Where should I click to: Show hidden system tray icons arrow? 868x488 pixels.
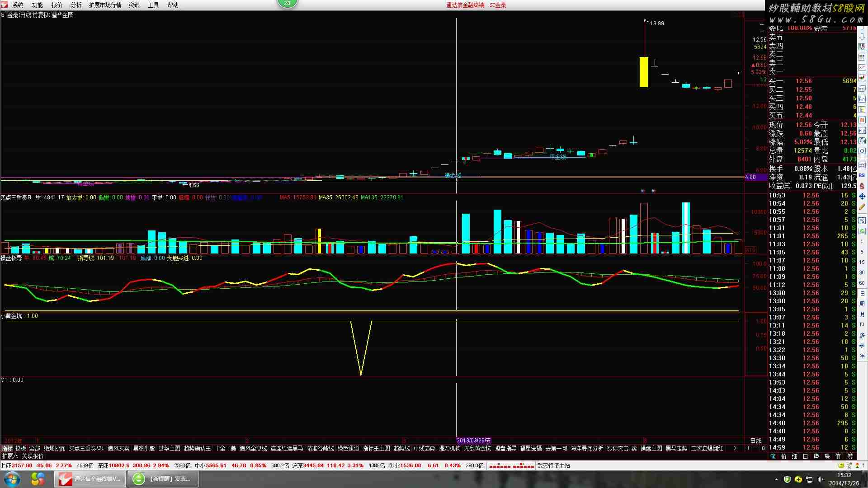coord(777,479)
